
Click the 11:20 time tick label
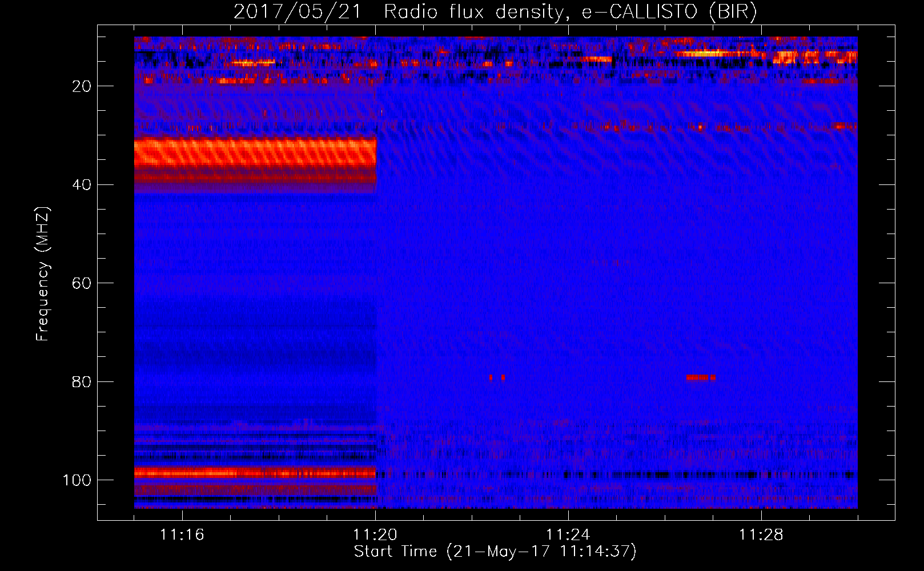(x=375, y=535)
